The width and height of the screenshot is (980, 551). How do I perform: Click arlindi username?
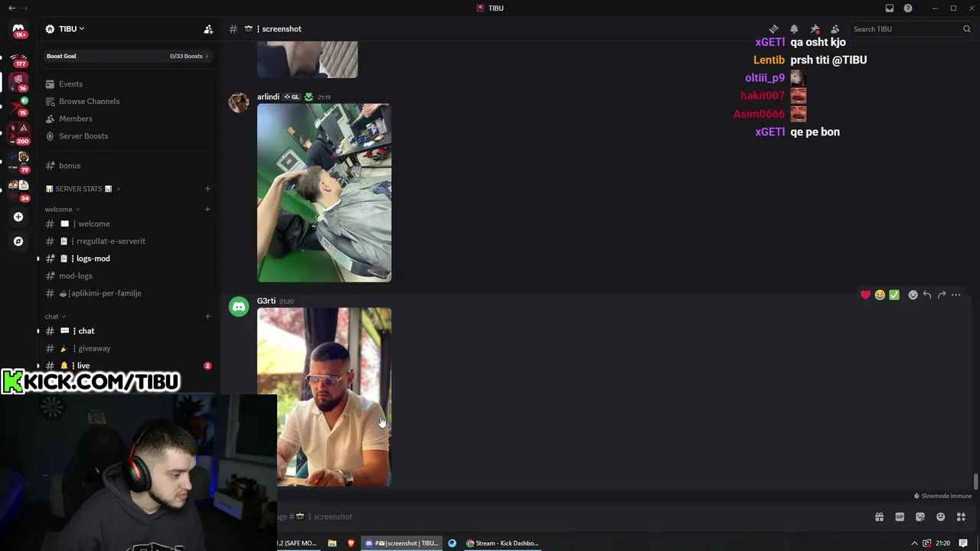click(268, 97)
